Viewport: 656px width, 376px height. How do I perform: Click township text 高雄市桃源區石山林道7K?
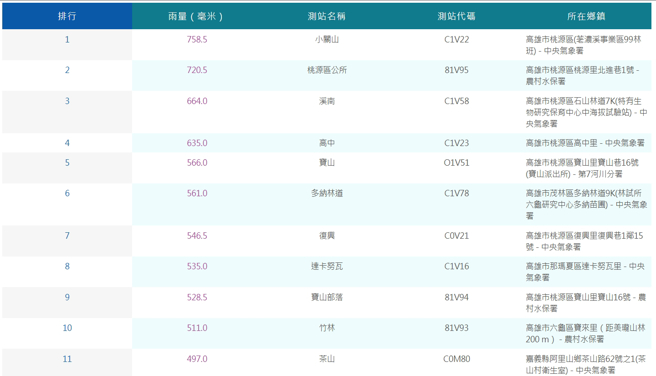tap(570, 101)
